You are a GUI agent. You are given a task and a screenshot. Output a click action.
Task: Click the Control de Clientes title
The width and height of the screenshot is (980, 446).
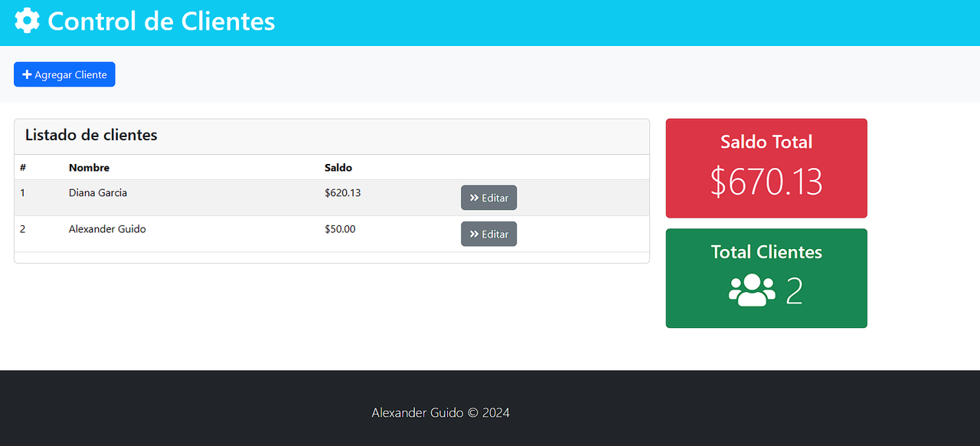click(161, 21)
